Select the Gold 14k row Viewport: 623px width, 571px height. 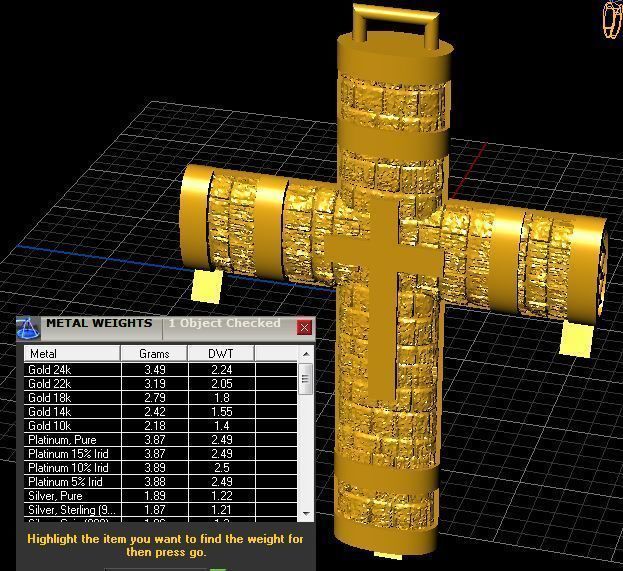[161, 412]
